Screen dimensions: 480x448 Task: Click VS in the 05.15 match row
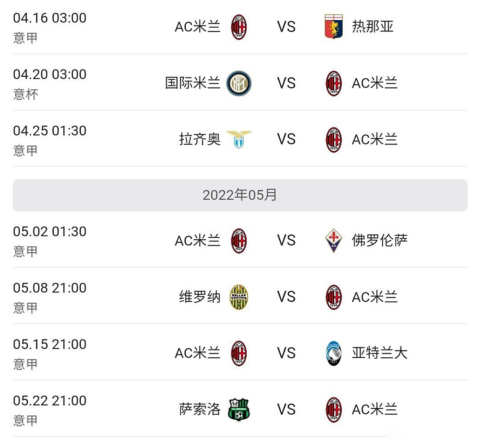[x=286, y=353]
